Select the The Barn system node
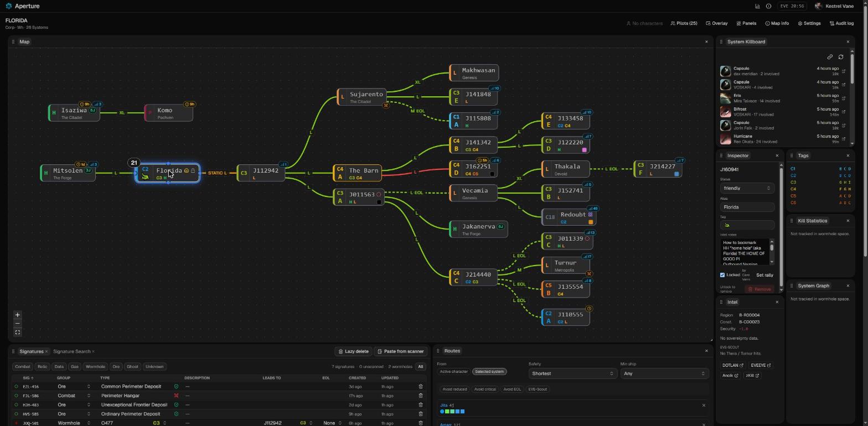 tap(357, 173)
